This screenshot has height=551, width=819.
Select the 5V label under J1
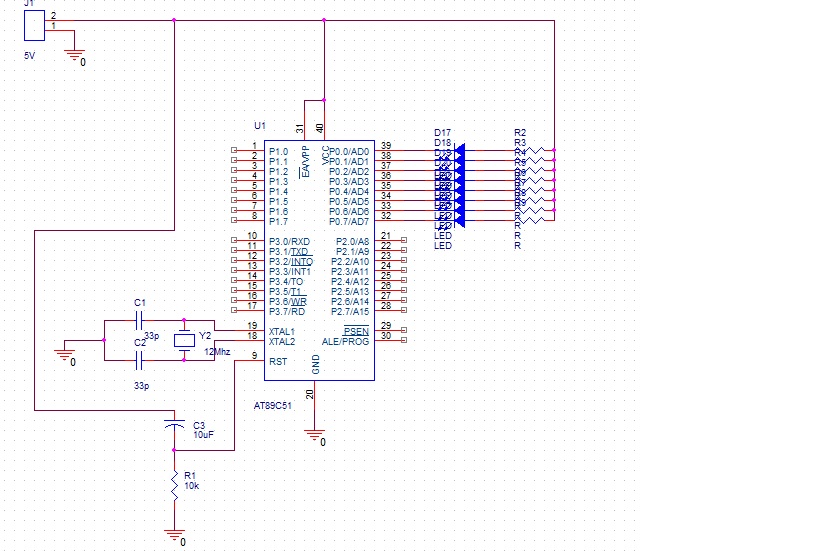[30, 55]
